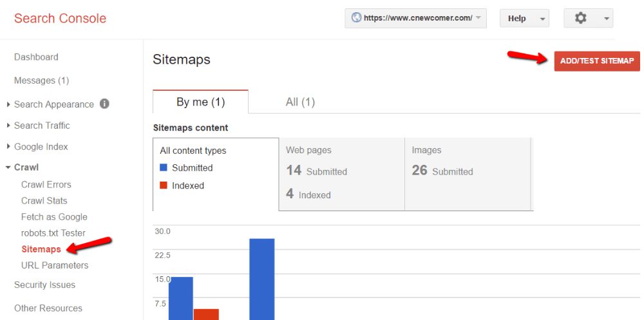Image resolution: width=644 pixels, height=320 pixels.
Task: Select the Web pages content panel
Action: (342, 174)
